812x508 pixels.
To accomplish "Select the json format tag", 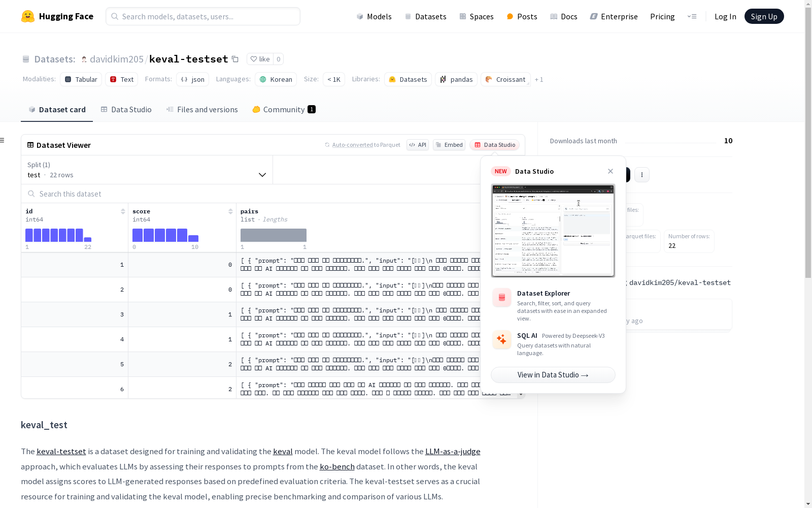I will (x=193, y=79).
